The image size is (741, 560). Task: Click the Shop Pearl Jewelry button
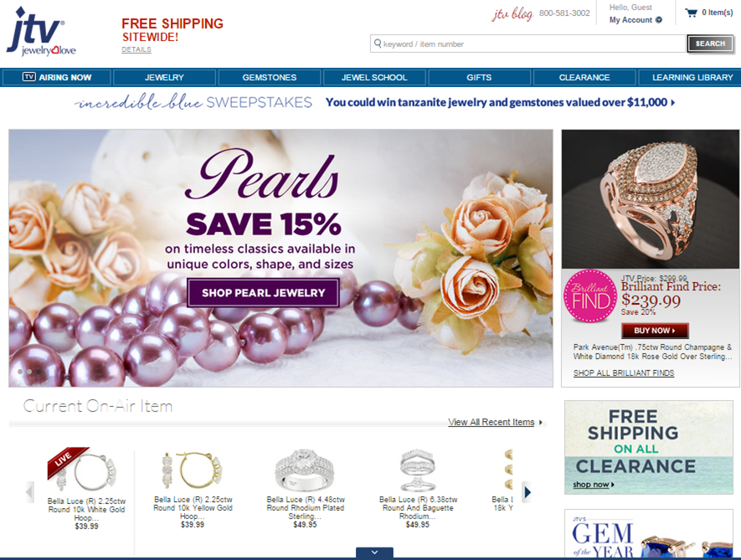click(x=263, y=293)
